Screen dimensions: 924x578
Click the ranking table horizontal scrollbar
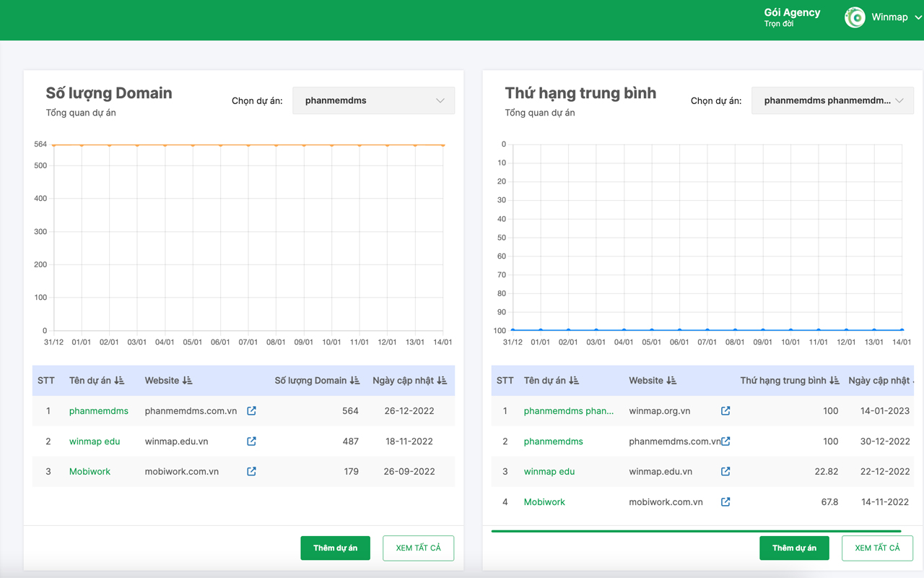(697, 531)
